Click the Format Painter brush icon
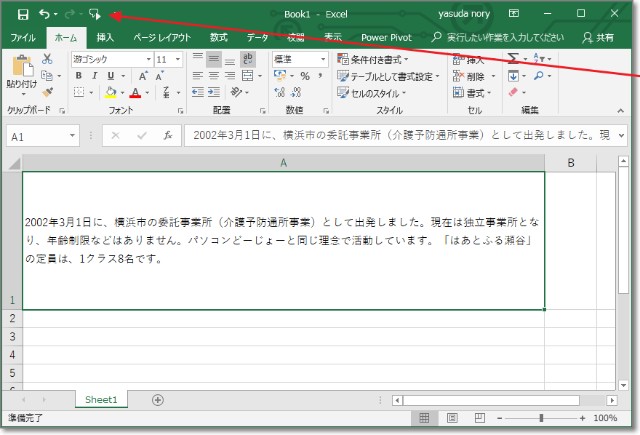 click(46, 92)
